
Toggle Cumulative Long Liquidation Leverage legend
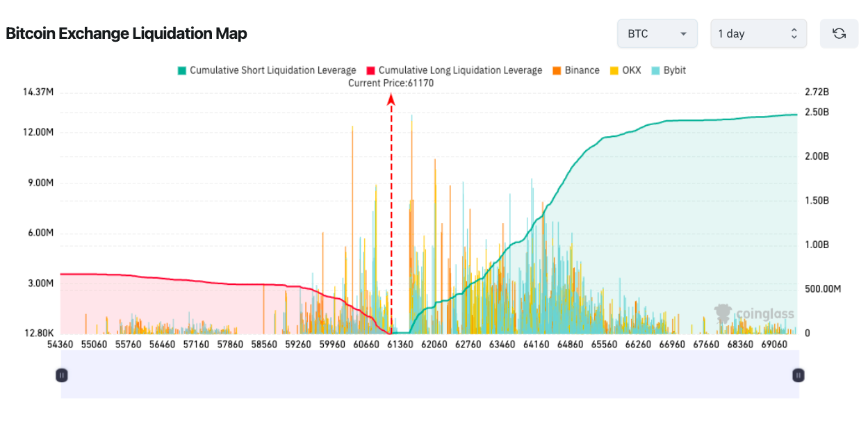click(454, 70)
